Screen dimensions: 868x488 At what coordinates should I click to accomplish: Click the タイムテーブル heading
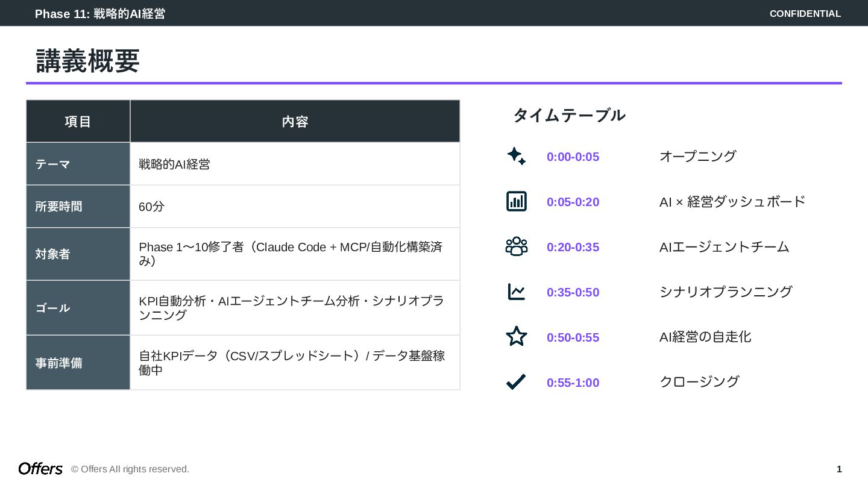pos(569,115)
